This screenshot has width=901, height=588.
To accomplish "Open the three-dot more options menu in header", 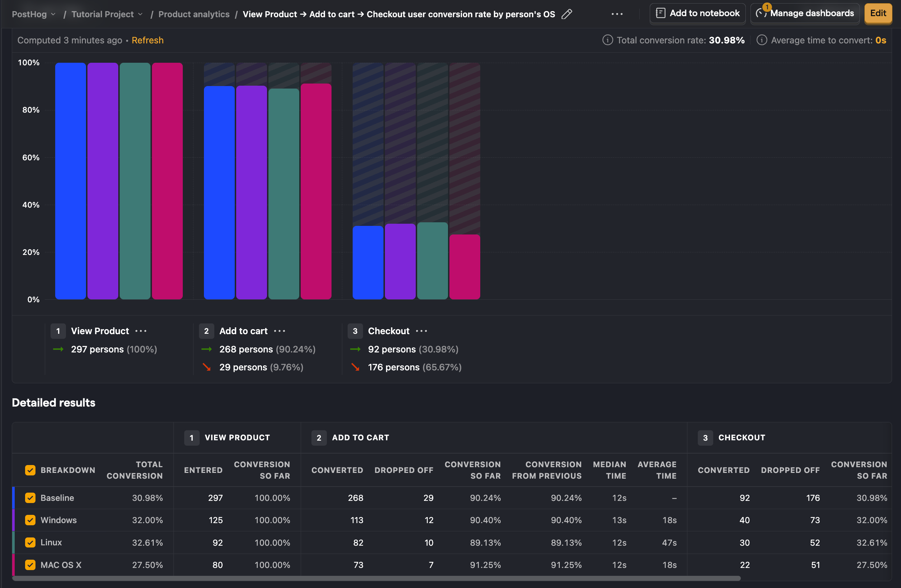I will pyautogui.click(x=617, y=14).
